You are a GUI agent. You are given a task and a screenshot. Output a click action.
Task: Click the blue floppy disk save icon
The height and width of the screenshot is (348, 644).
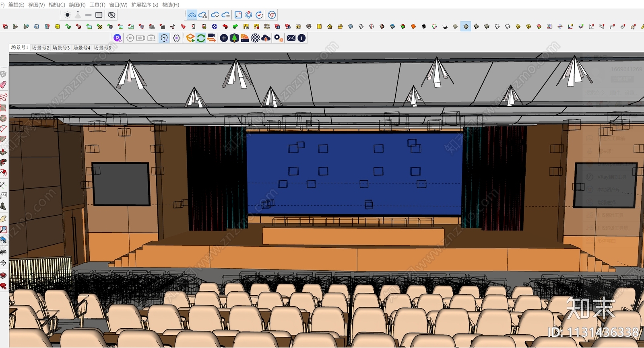tap(37, 27)
